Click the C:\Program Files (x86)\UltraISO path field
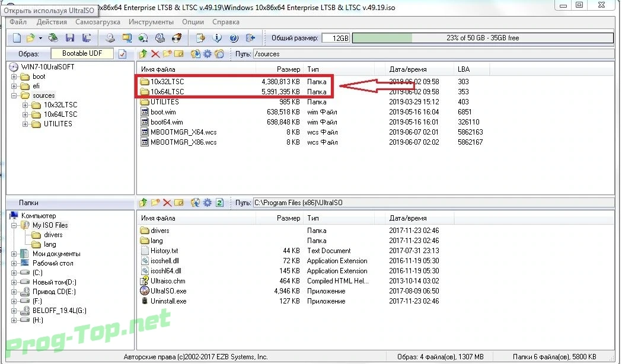Screen dimensions: 622x364 433,203
